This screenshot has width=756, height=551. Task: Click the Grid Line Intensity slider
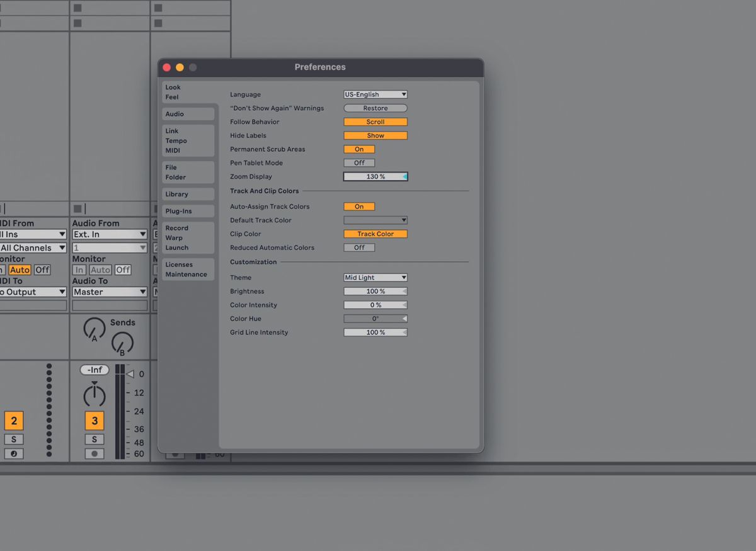coord(375,332)
